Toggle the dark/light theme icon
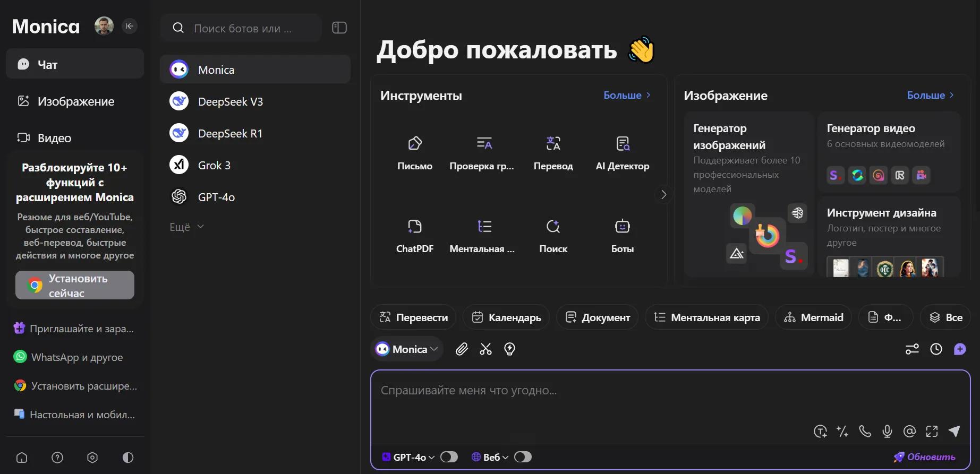The image size is (980, 474). tap(128, 458)
